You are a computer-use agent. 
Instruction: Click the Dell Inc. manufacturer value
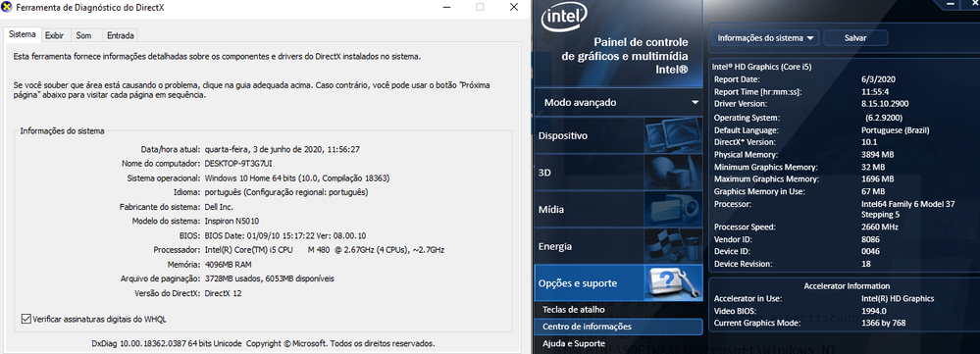[x=219, y=207]
